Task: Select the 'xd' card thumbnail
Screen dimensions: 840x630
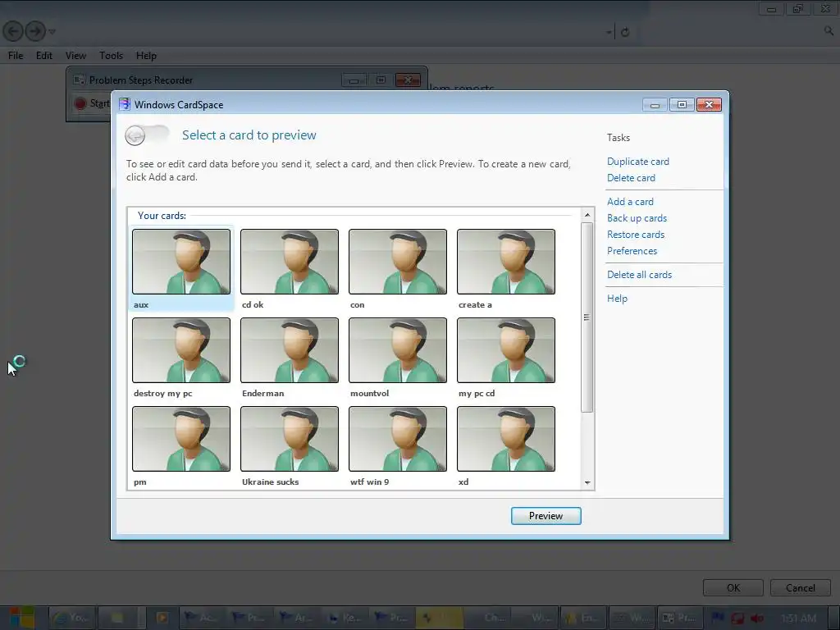Action: point(505,439)
